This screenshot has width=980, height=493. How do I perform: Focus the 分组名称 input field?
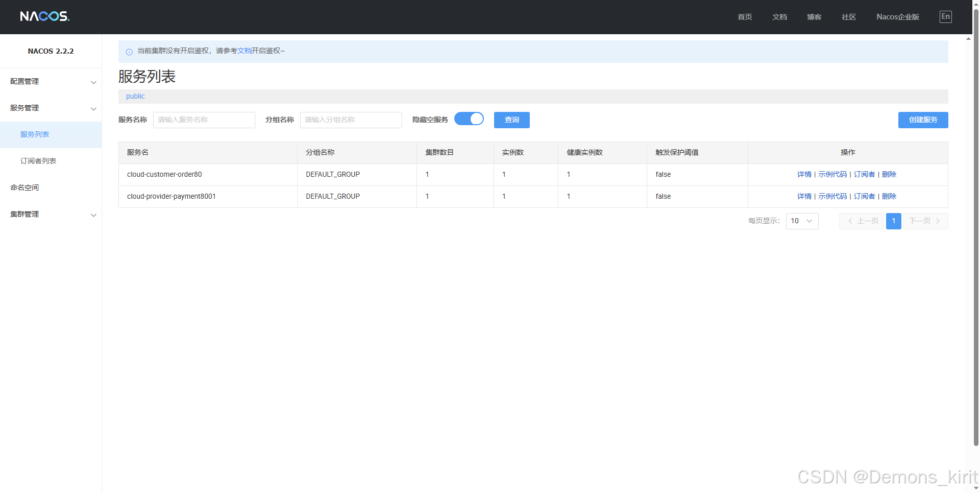tap(351, 120)
